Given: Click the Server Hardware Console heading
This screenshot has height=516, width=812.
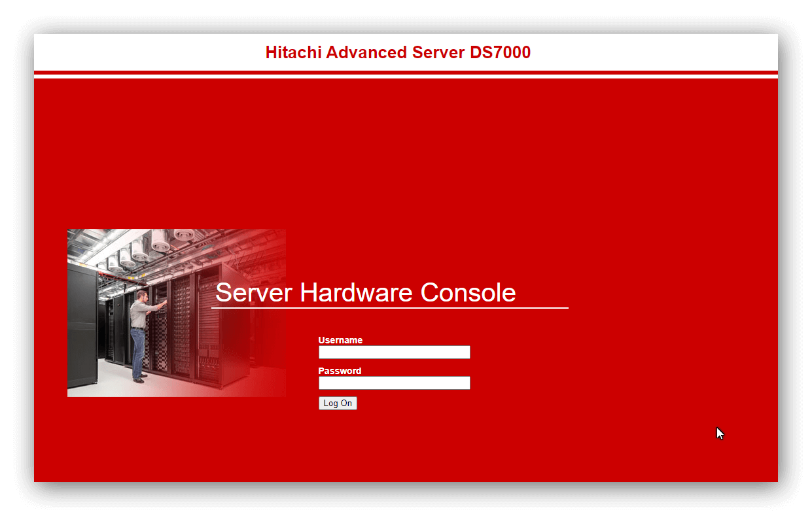Looking at the screenshot, I should point(365,292).
